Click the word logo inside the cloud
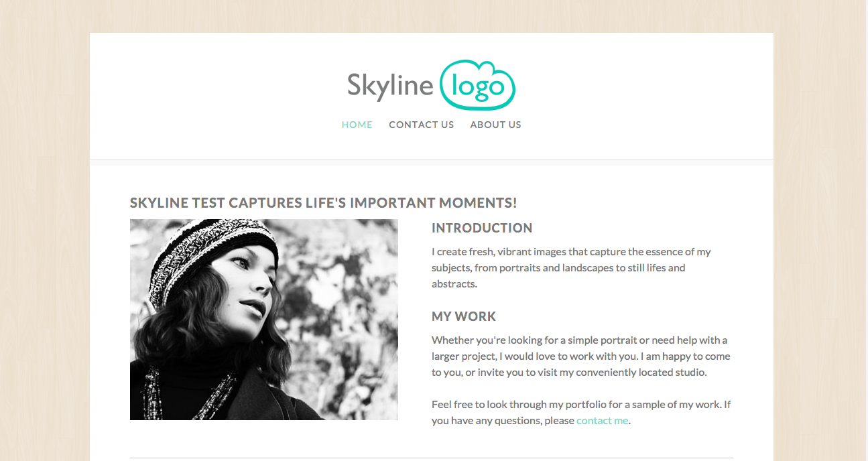868x461 pixels. point(478,87)
